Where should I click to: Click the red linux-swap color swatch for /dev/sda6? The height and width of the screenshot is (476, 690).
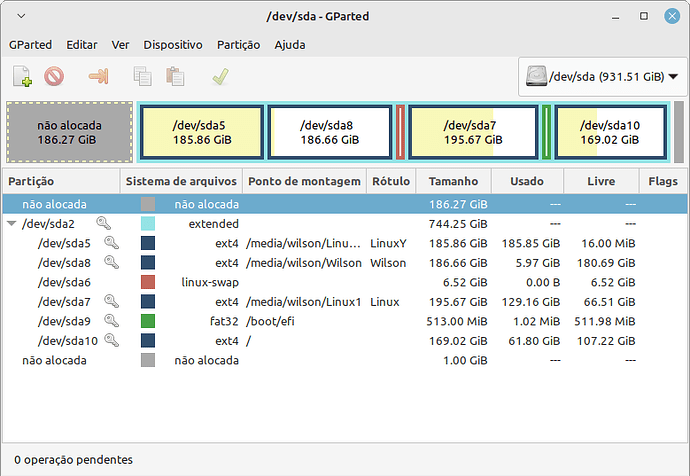click(148, 282)
